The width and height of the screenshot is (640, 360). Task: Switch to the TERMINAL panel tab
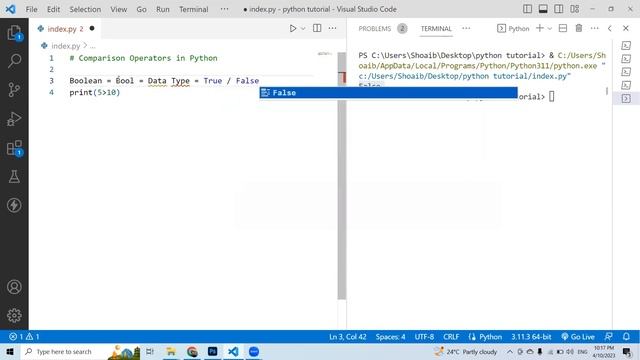click(x=436, y=29)
